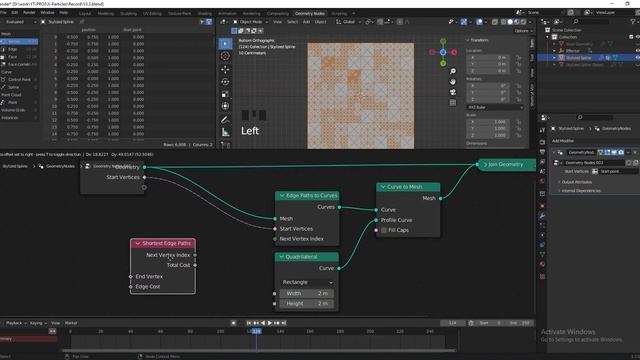Switch to Geometry Nodes workspace tab
The width and height of the screenshot is (640, 360).
[310, 13]
